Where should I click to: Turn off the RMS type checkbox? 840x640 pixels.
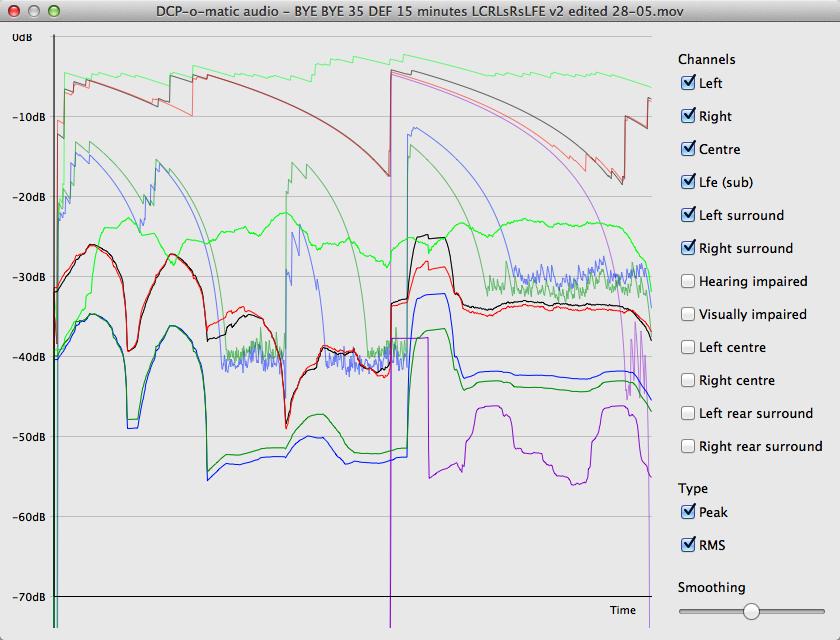pyautogui.click(x=688, y=545)
